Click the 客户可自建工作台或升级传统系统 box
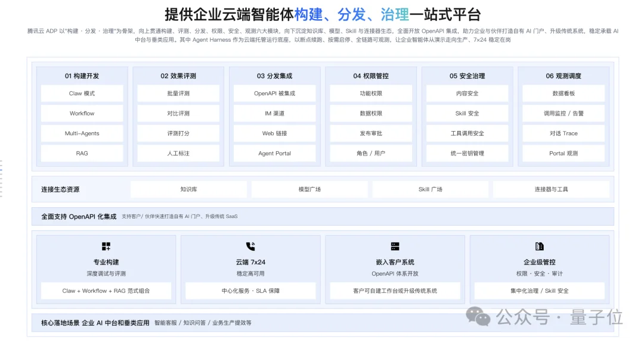The height and width of the screenshot is (343, 644). (x=395, y=291)
